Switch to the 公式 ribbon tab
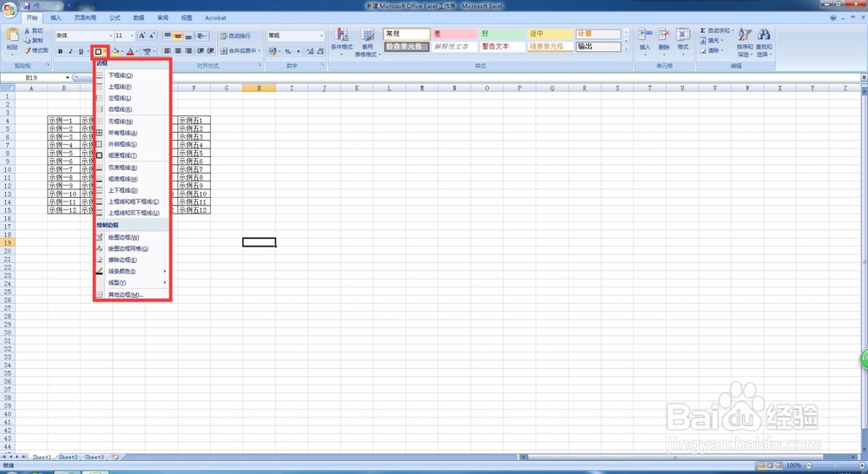The width and height of the screenshot is (868, 474). 115,17
